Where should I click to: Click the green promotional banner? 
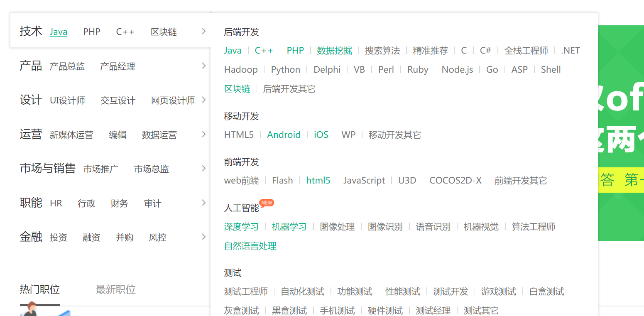[621, 133]
